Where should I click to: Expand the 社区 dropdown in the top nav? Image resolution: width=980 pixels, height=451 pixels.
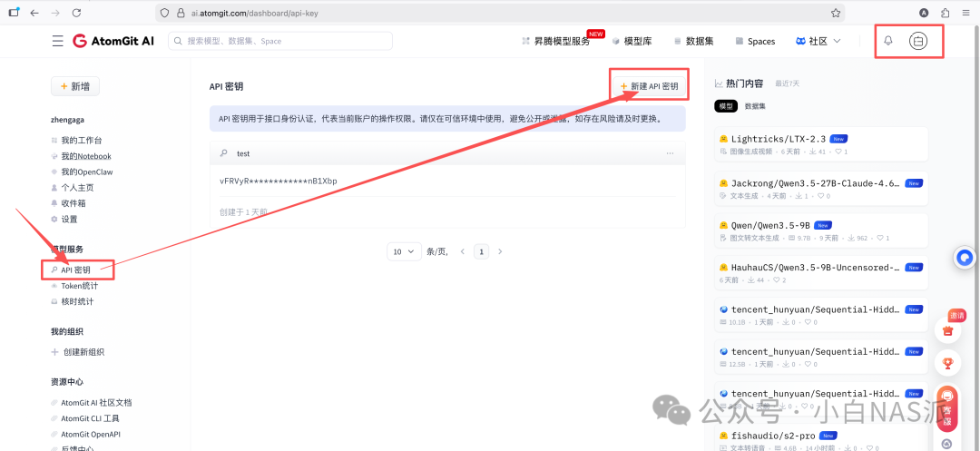pyautogui.click(x=818, y=41)
